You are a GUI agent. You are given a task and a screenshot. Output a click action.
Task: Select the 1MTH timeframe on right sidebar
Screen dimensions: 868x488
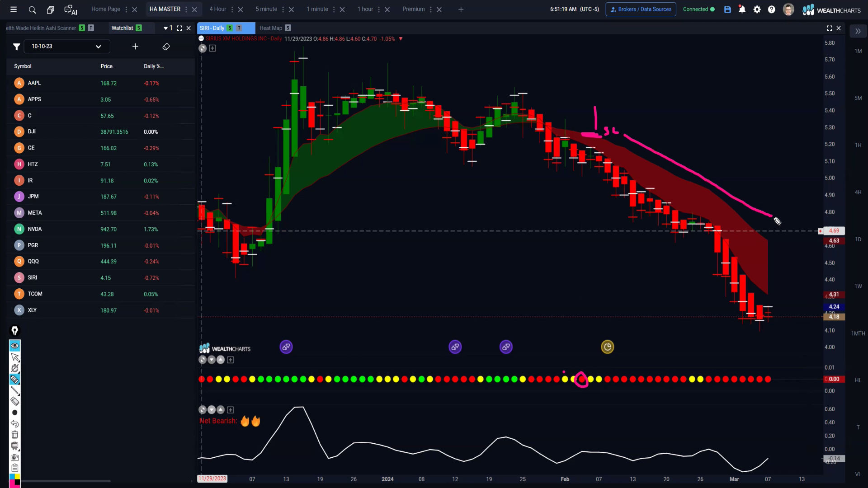tap(858, 333)
